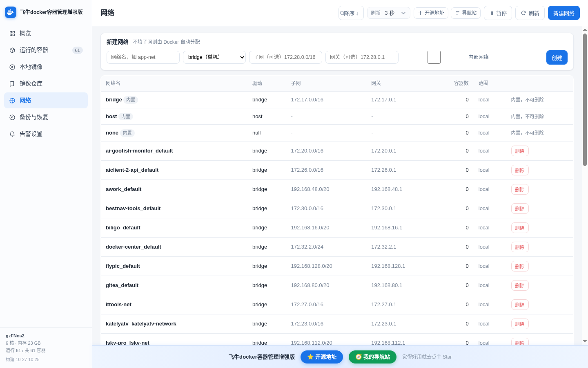Open 概览 via its grid icon
The width and height of the screenshot is (588, 368).
(12, 34)
